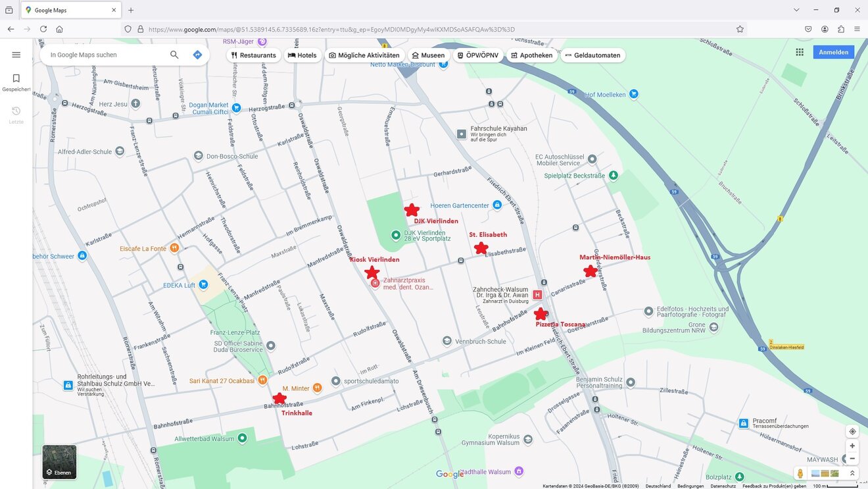Show my current location on the map

[x=852, y=431]
